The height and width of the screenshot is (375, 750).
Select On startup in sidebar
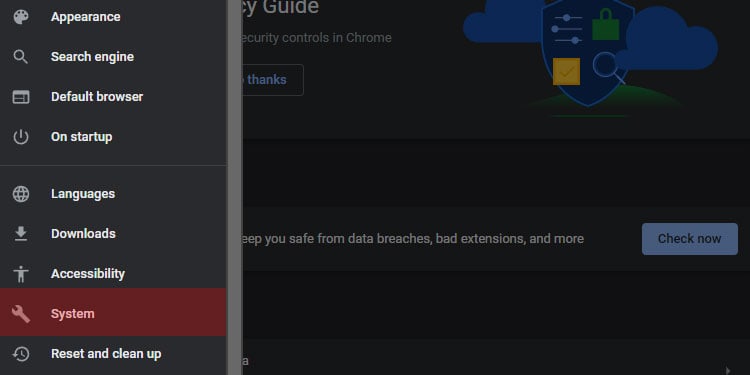pos(113,137)
